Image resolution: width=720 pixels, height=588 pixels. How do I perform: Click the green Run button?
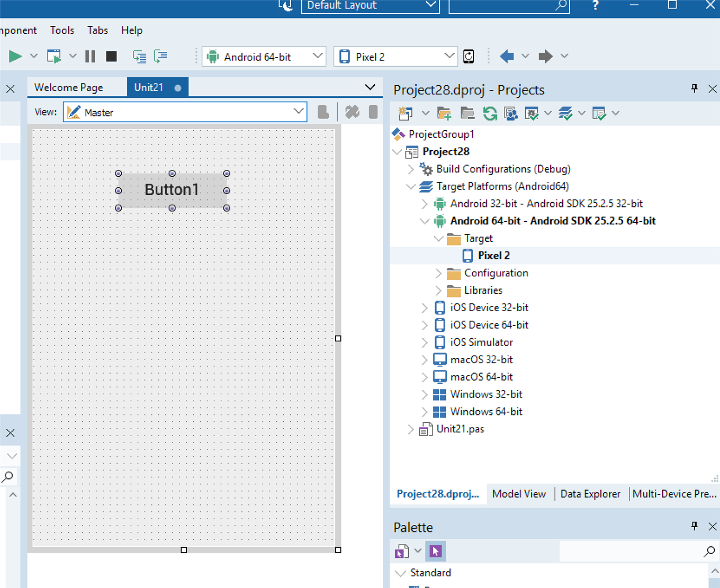pyautogui.click(x=15, y=56)
